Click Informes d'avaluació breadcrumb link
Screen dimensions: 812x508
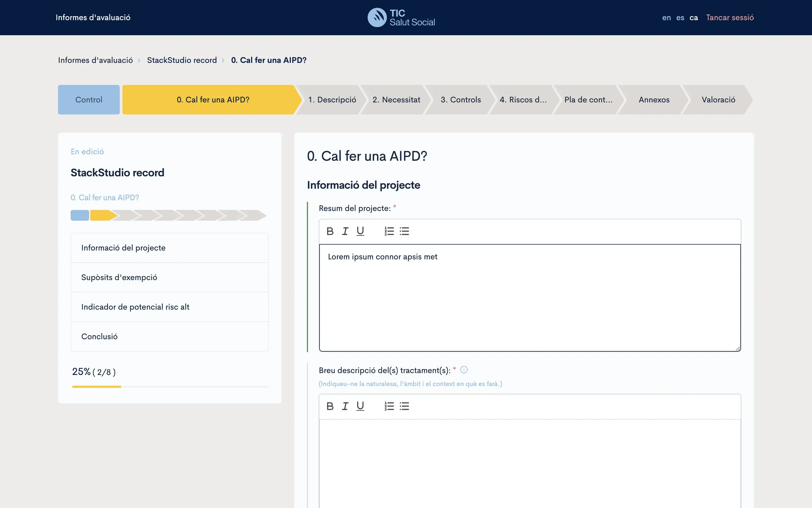point(95,60)
